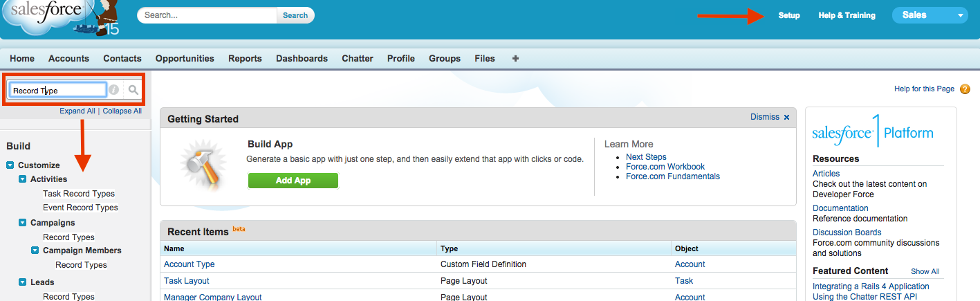Switch to the Contacts tab
Image resolution: width=980 pixels, height=301 pixels.
point(122,59)
